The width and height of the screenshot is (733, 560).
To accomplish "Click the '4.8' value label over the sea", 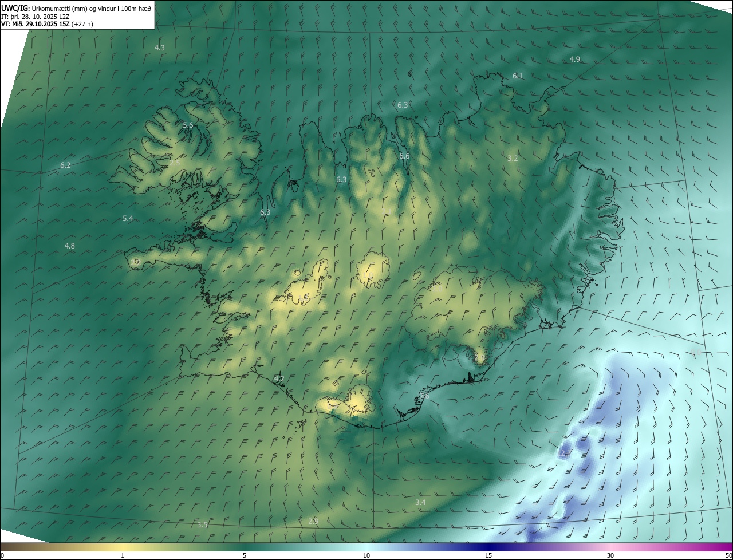I will (69, 246).
